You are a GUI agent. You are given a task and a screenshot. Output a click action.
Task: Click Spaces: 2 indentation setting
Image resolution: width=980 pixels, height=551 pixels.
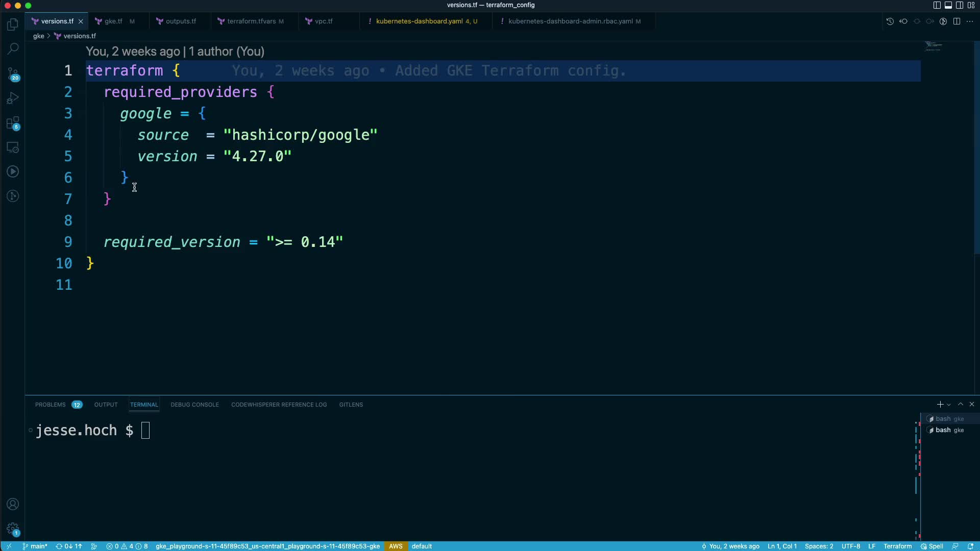[819, 546]
